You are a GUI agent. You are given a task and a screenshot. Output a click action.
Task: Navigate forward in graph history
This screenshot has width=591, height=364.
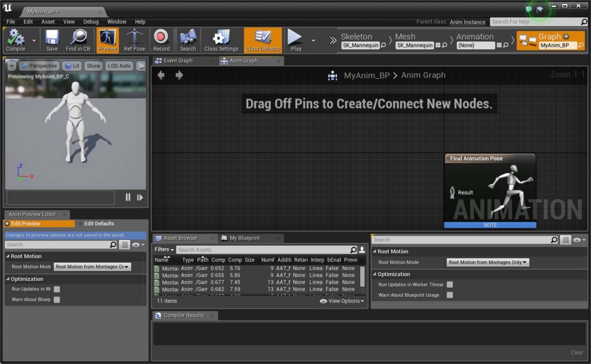179,75
